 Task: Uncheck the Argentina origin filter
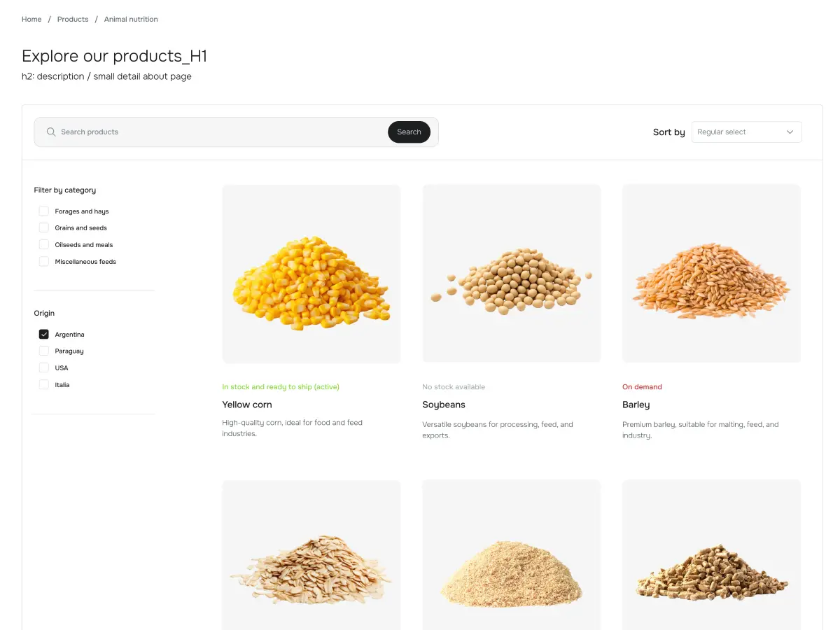tap(44, 335)
